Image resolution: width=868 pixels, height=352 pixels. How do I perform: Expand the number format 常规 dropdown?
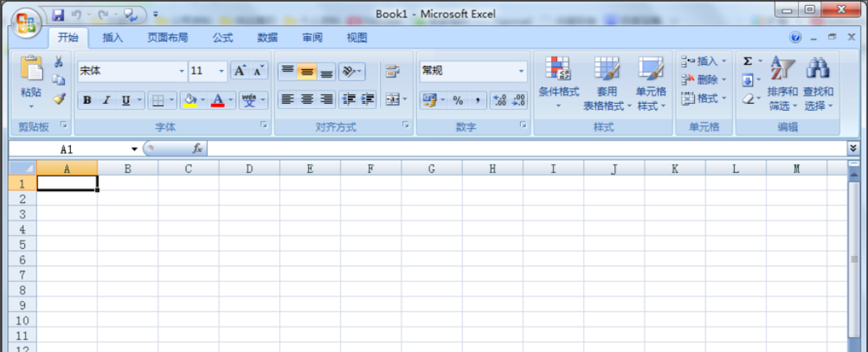coord(522,71)
